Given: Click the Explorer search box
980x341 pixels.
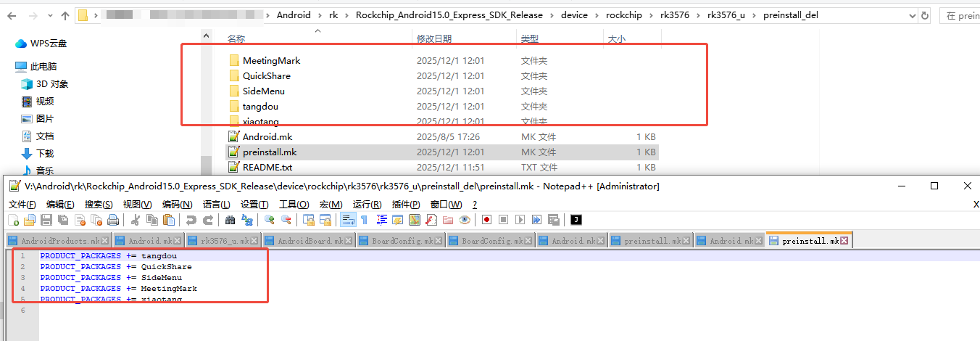Looking at the screenshot, I should [960, 15].
